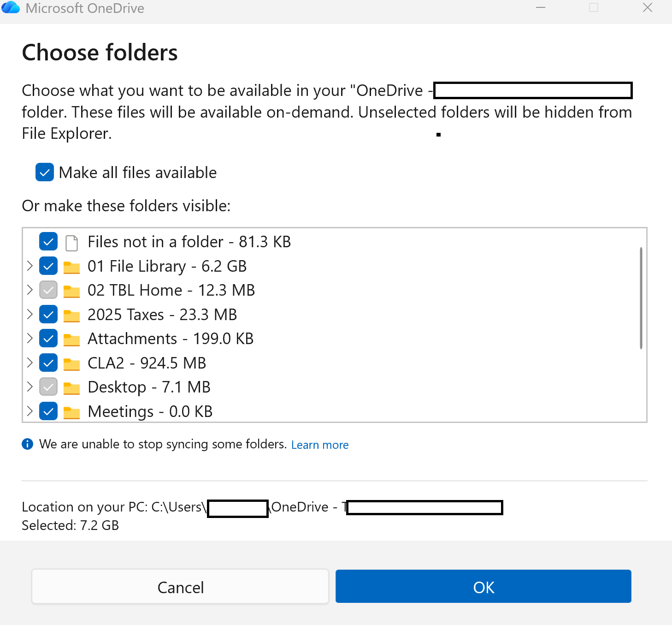Click the 'CLA2 - 924.5 MB' label
The image size is (672, 625).
[x=147, y=363]
